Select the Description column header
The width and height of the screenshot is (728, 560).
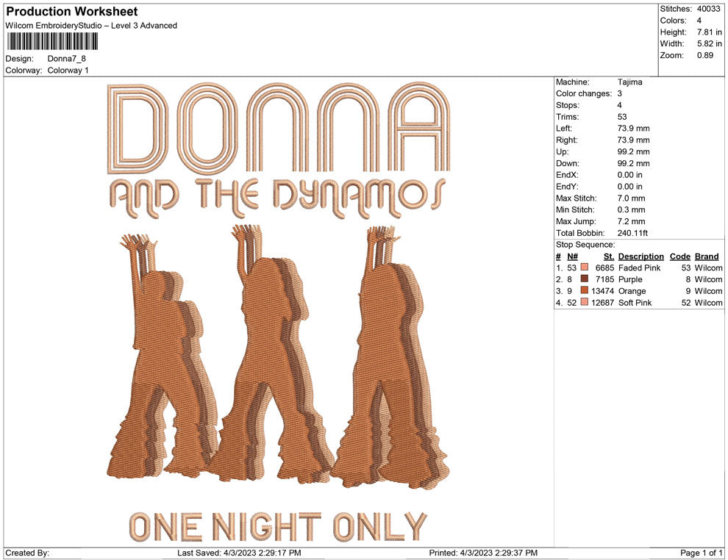tap(640, 256)
